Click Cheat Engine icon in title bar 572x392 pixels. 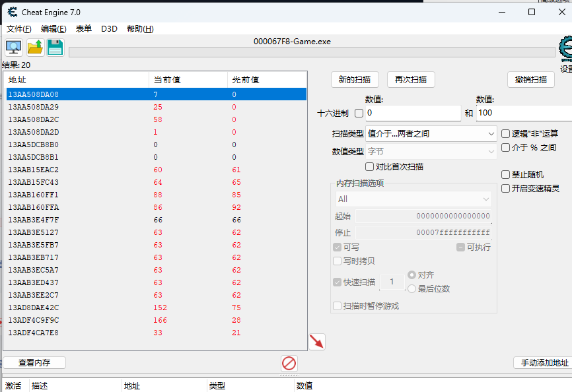(x=13, y=12)
